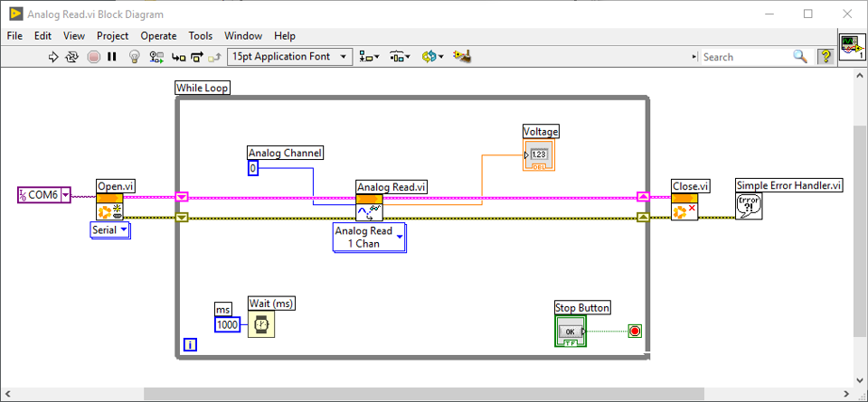Open the Serial polymorphic selector

(x=109, y=229)
